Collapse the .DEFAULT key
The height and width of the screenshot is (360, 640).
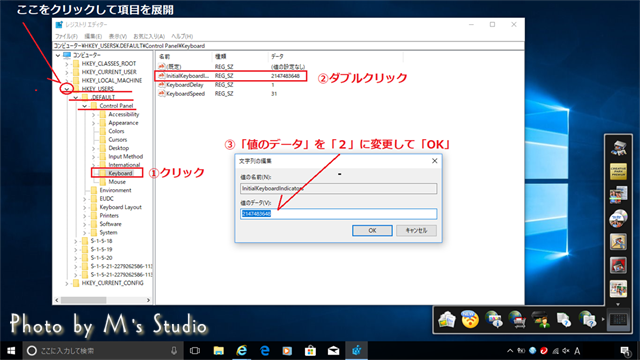pos(76,98)
